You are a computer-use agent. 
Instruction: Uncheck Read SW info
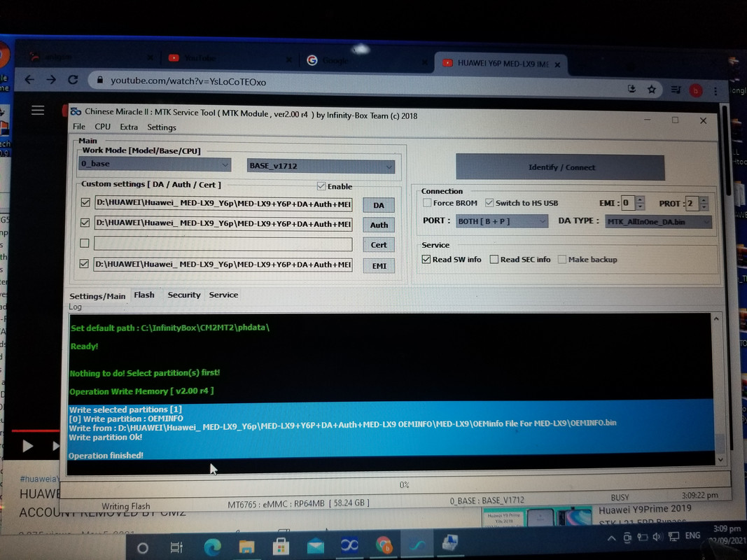(x=426, y=260)
